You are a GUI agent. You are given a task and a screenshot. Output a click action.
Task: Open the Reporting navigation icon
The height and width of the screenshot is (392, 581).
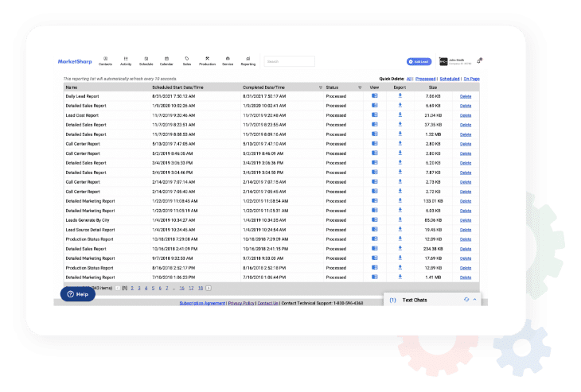coord(248,61)
